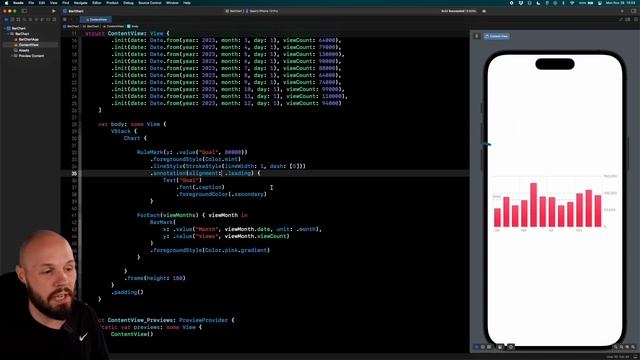Click the Content View preview button
Screen dimensions: 640x360
coord(497,36)
